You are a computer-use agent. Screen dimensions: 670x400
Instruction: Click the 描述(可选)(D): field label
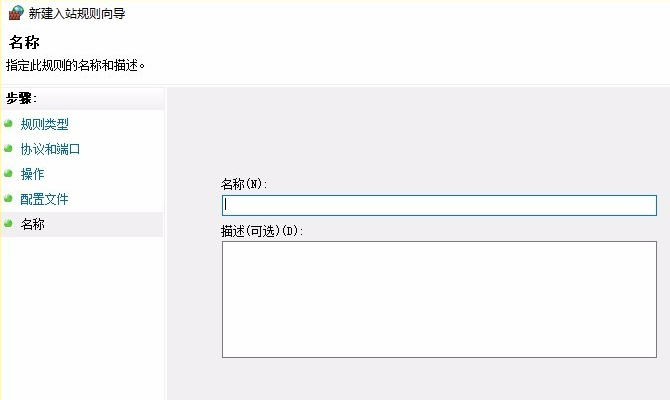[x=261, y=230]
